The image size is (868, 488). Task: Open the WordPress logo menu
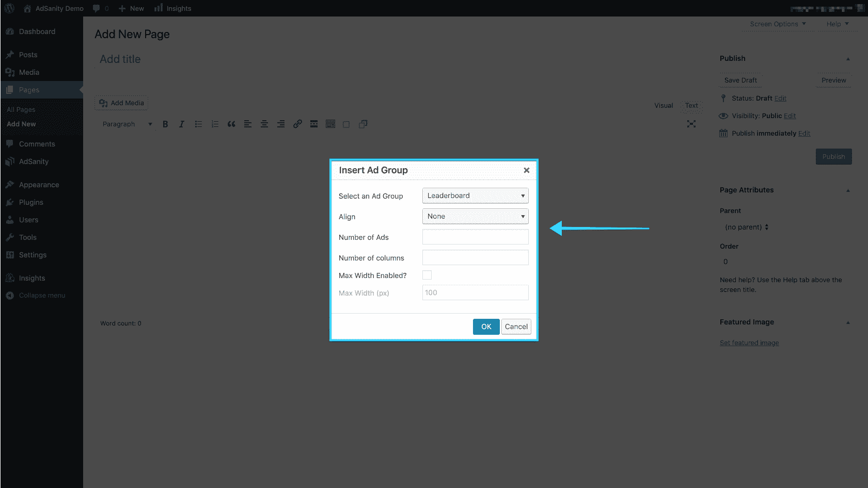click(x=9, y=8)
